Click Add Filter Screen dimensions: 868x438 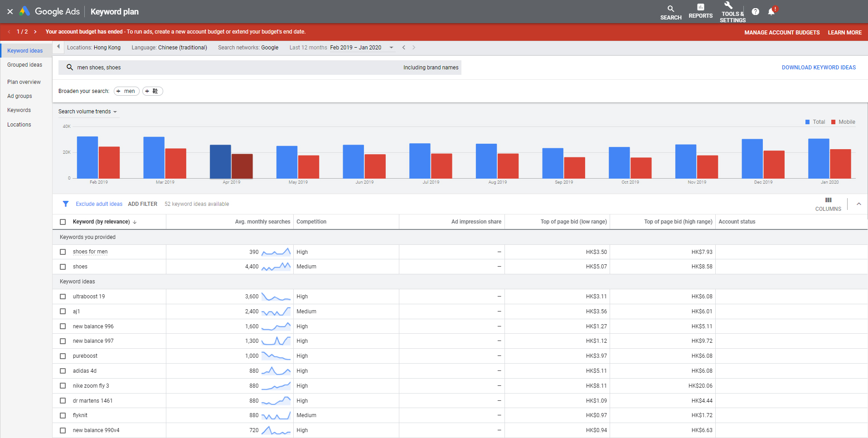pos(143,204)
